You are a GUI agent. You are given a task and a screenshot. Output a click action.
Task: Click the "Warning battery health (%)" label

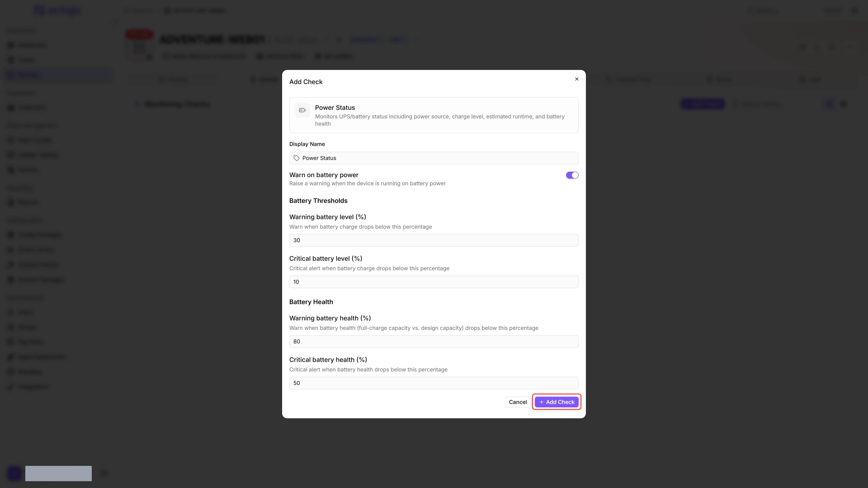pyautogui.click(x=330, y=318)
